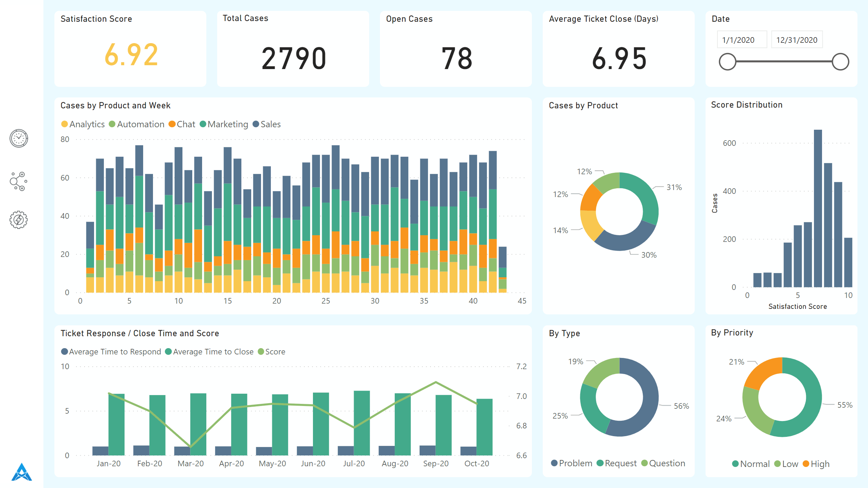Click the share network icon in the sidebar
The width and height of the screenshot is (868, 488).
click(x=19, y=181)
